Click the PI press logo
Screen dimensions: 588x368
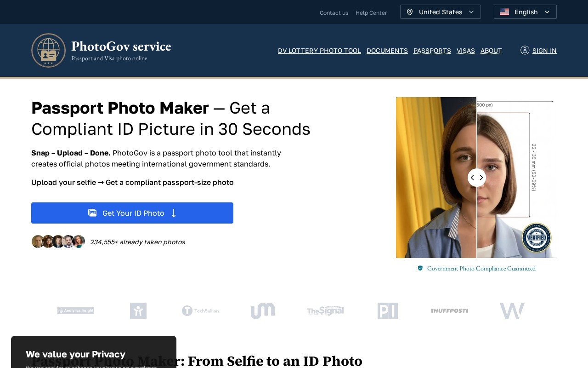(388, 311)
